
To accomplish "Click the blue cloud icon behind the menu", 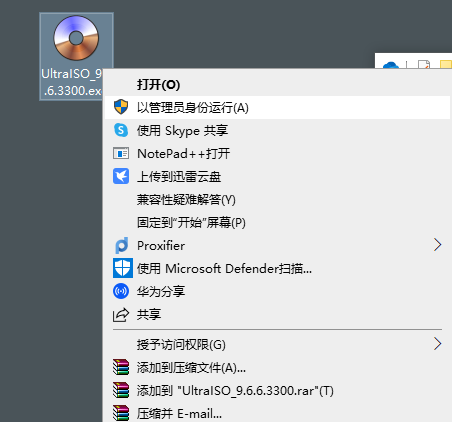I will tap(391, 65).
